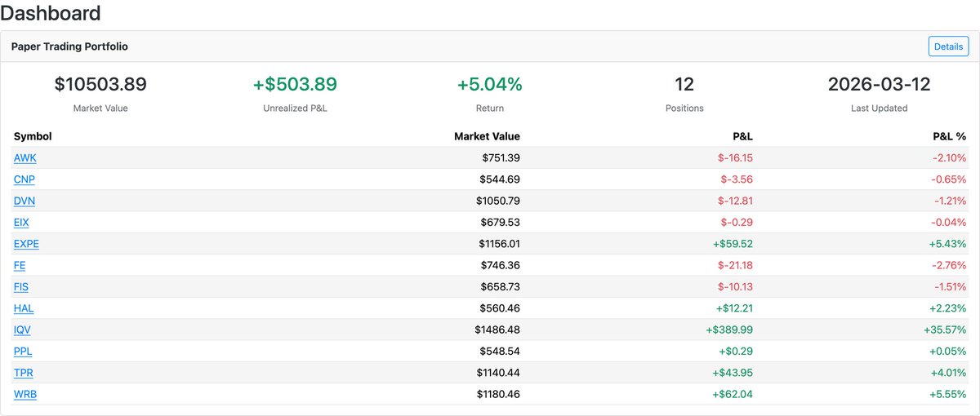Viewport: 980px width, 416px height.
Task: Open the CNP symbol link
Action: click(24, 179)
